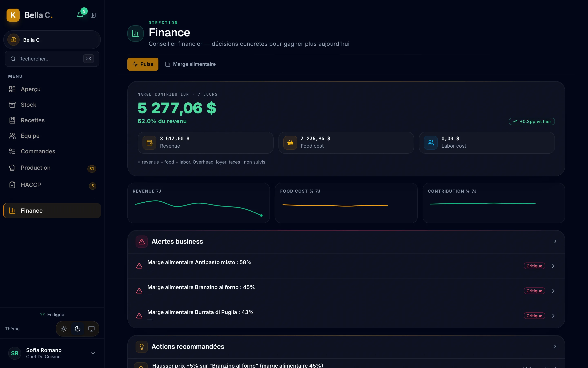588x368 pixels.
Task: Click the Commandes list icon
Action: point(12,151)
